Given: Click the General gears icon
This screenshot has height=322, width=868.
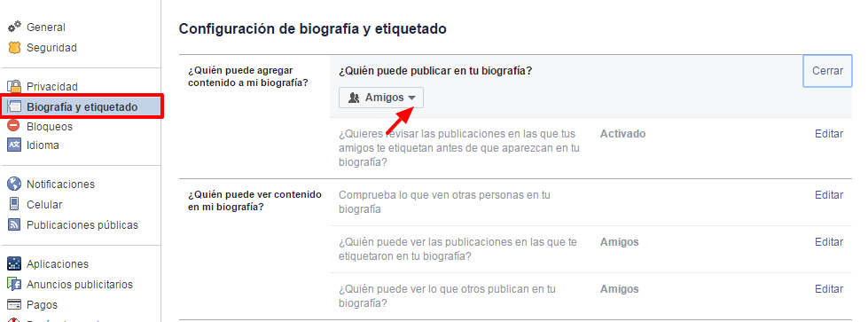Looking at the screenshot, I should point(14,27).
